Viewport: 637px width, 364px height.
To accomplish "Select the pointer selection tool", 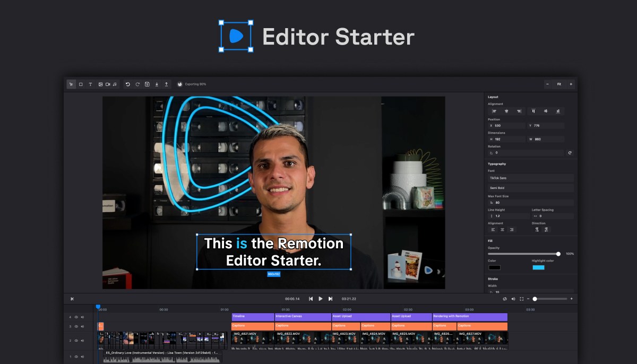I will pos(71,84).
